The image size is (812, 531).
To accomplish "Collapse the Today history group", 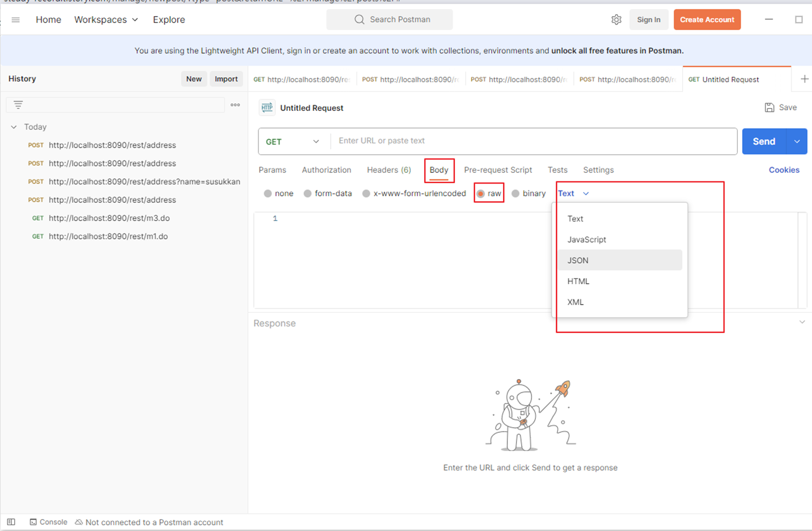I will [14, 127].
